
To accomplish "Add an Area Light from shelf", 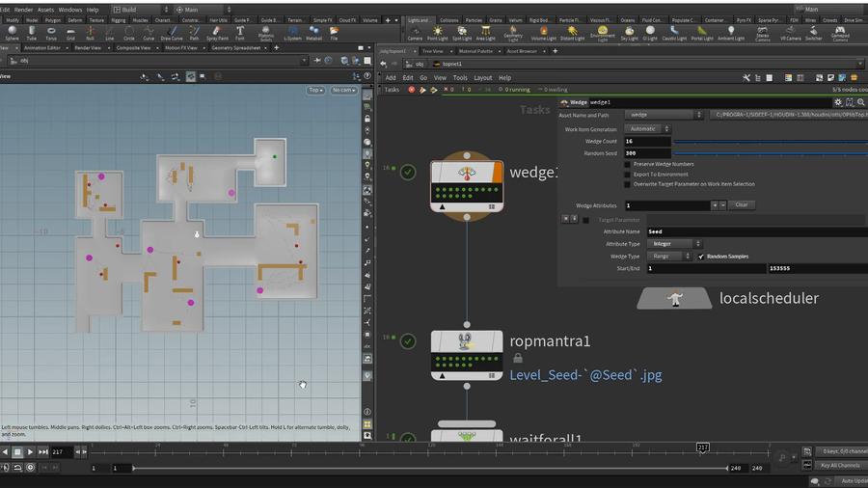I will tap(485, 33).
